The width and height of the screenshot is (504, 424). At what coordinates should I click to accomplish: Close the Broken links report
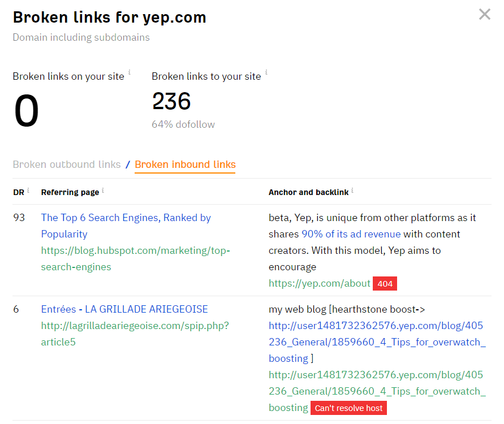point(484,15)
